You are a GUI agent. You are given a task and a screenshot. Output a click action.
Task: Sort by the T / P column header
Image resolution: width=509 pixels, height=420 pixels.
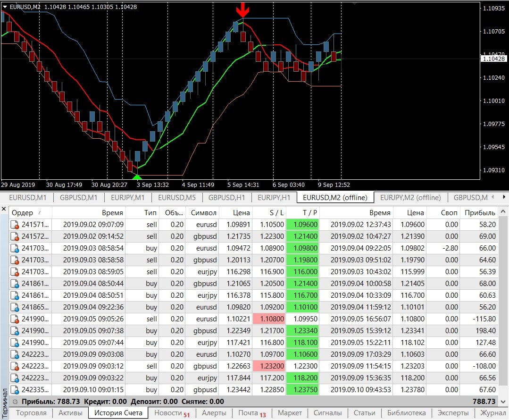[x=302, y=212]
